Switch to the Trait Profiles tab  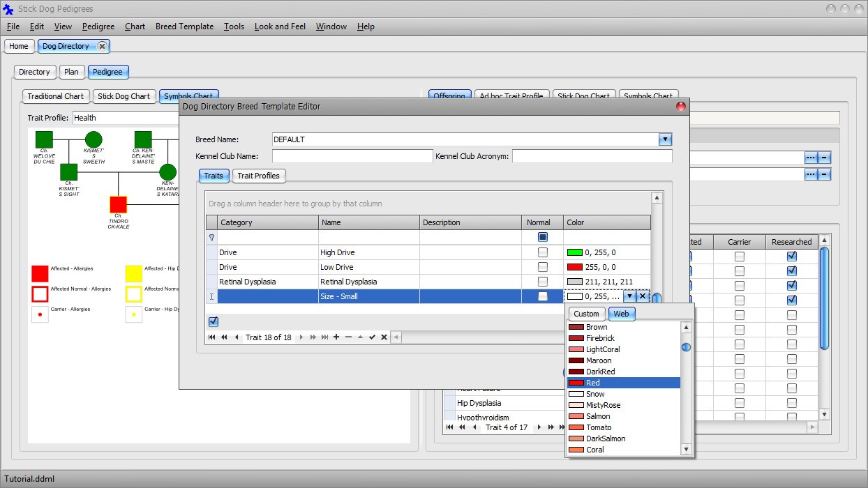tap(258, 176)
